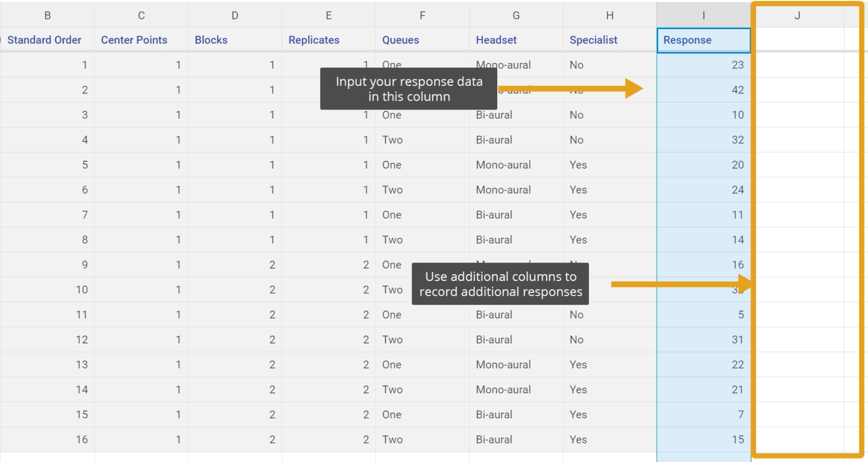The image size is (868, 462).
Task: Select the empty J cell beside Response header
Action: (800, 40)
